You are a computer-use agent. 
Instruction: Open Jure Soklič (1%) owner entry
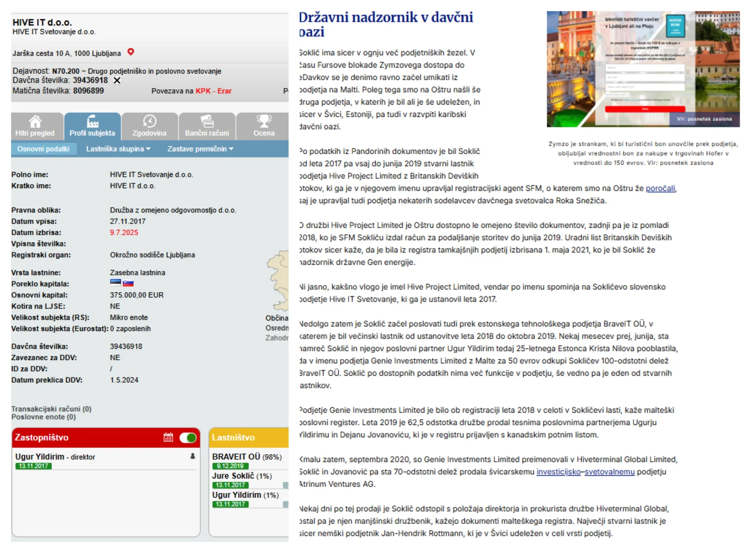(242, 476)
